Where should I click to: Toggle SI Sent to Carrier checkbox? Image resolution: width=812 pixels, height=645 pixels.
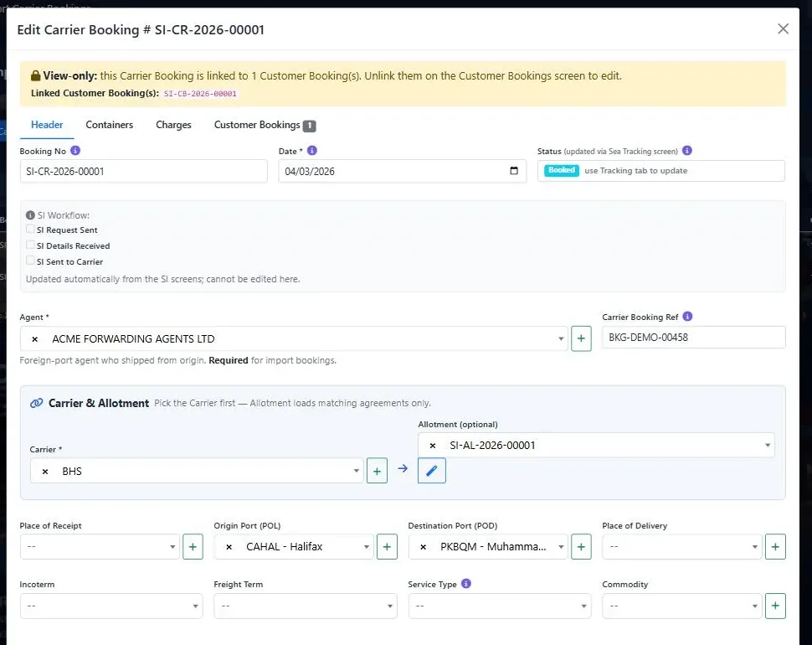[x=30, y=261]
